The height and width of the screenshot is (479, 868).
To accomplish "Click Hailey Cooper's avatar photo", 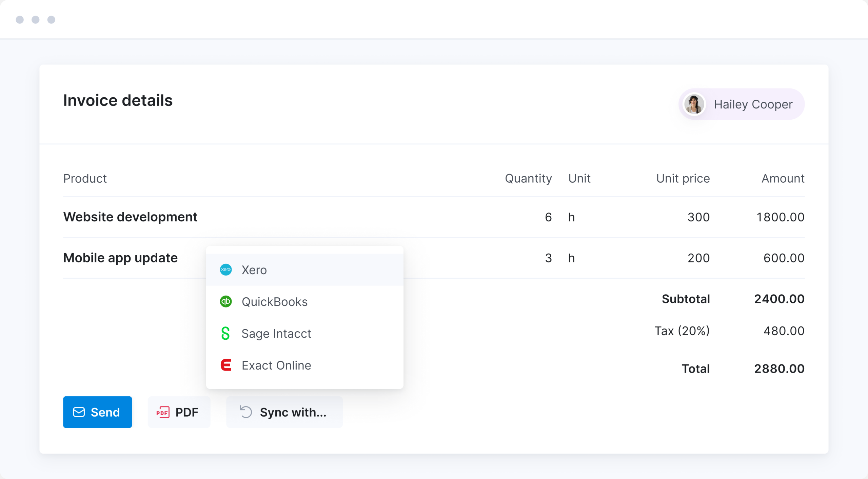I will [x=694, y=104].
